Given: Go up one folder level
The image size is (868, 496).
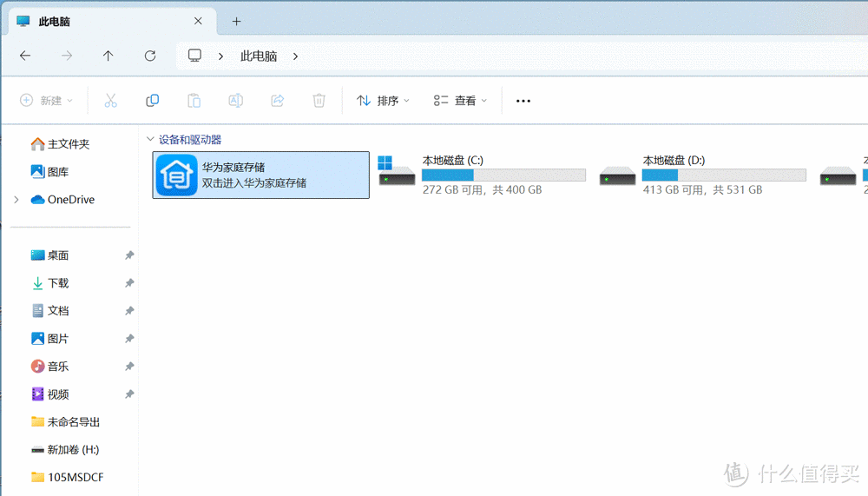Looking at the screenshot, I should (x=108, y=56).
